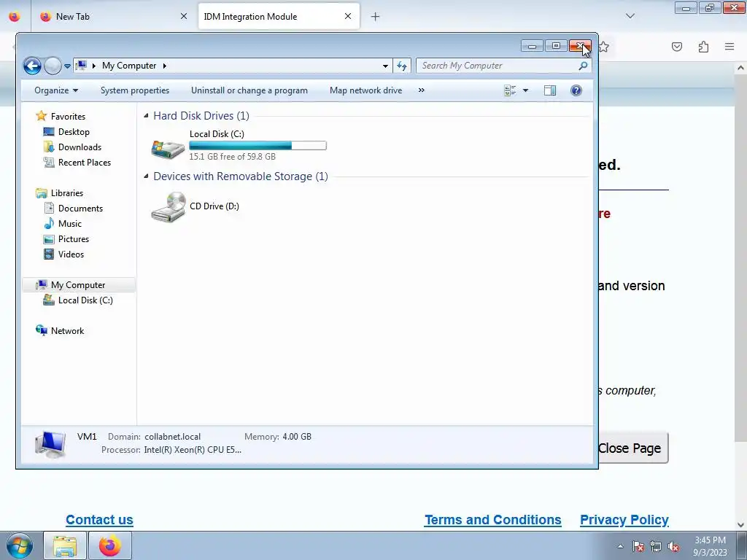Open recent pages dropdown beside nav arrows
The image size is (747, 560).
coord(67,66)
